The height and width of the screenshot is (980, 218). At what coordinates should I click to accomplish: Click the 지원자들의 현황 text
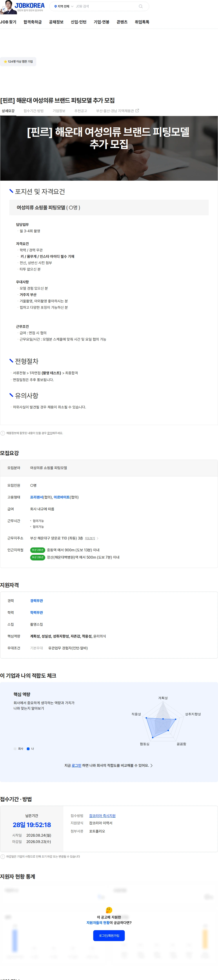[98, 923]
